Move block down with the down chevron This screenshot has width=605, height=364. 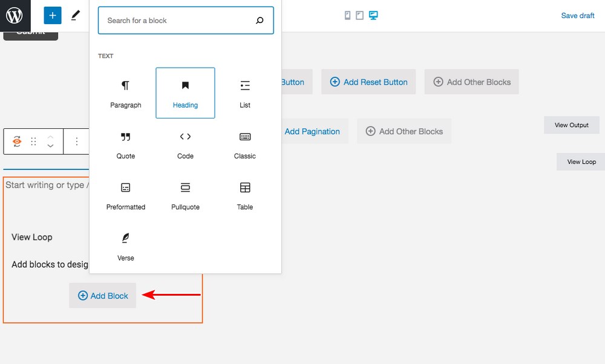(x=50, y=146)
